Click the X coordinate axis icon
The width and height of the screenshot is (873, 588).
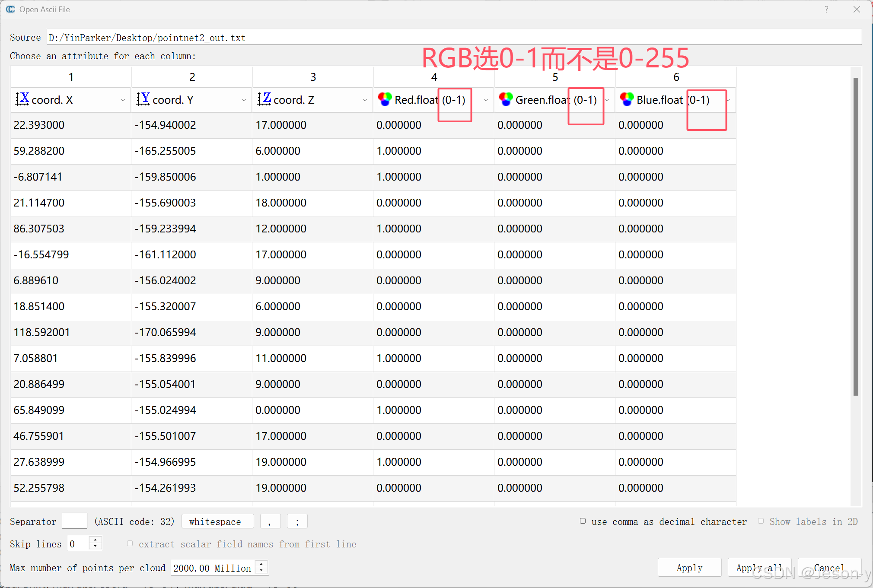tap(22, 99)
